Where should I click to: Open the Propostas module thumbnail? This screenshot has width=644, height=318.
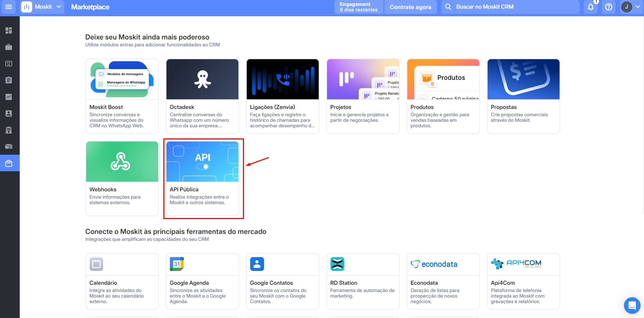(x=524, y=79)
